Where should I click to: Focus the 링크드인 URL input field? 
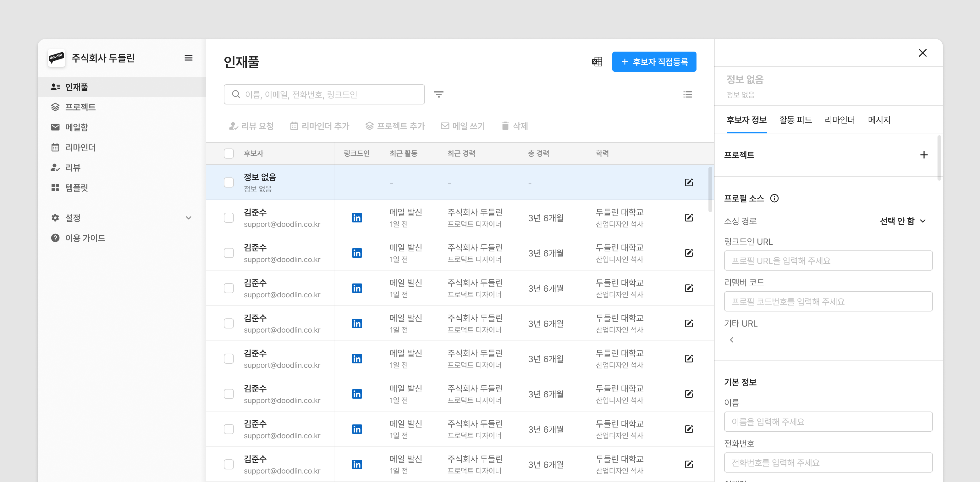(x=828, y=261)
